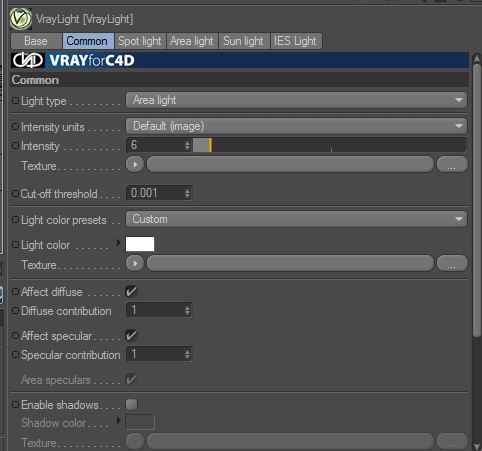Open the Light type dropdown
482x451 pixels.
coord(296,100)
